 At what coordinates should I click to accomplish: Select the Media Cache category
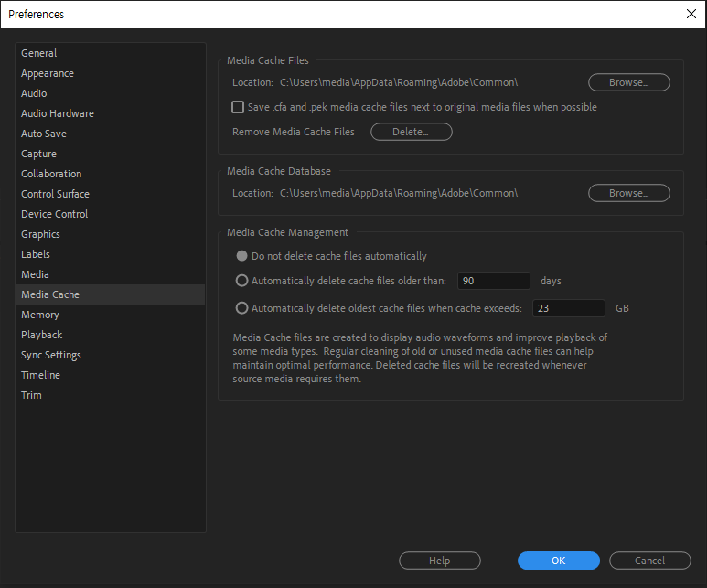click(111, 294)
